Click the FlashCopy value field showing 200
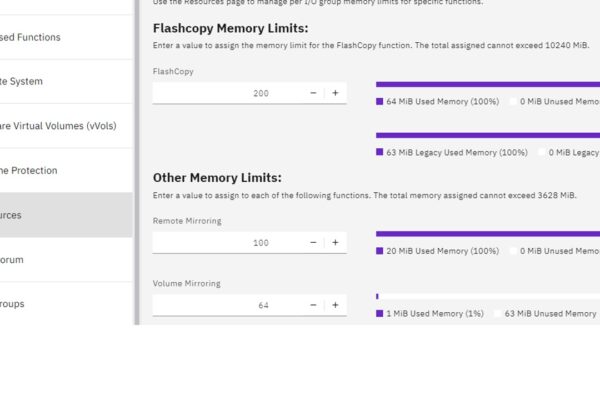This screenshot has height=400, width=600. pos(228,93)
